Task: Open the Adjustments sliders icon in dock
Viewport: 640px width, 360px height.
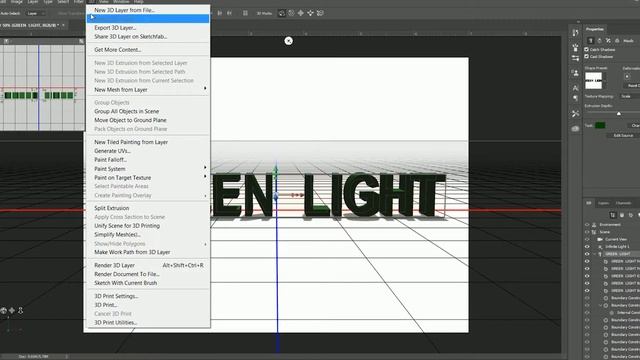Action: tap(575, 58)
